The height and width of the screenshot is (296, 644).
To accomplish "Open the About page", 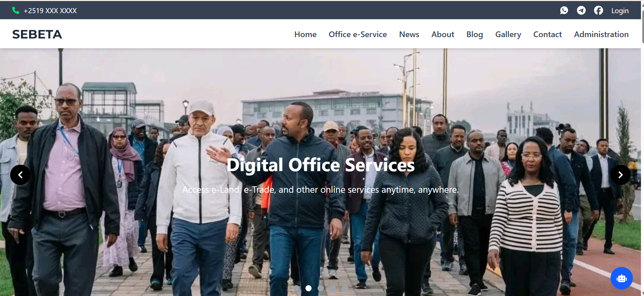I will click(443, 34).
